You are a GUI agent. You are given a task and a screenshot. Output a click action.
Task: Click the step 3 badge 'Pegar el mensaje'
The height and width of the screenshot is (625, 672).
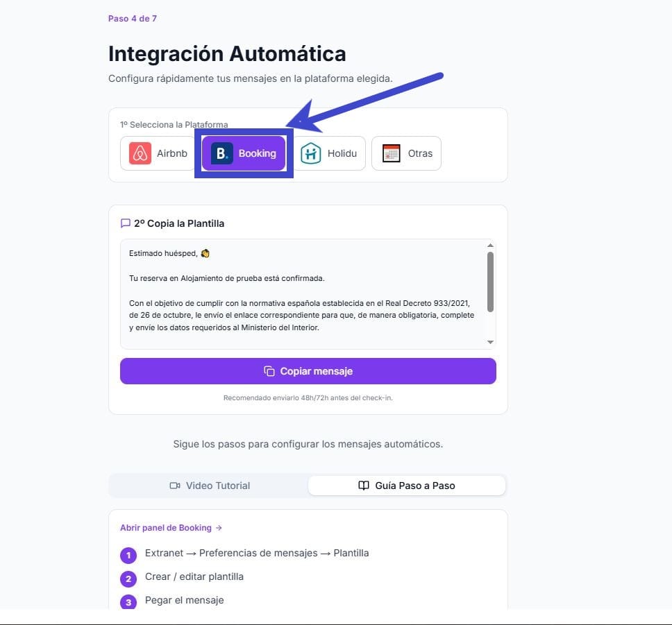pyautogui.click(x=128, y=602)
